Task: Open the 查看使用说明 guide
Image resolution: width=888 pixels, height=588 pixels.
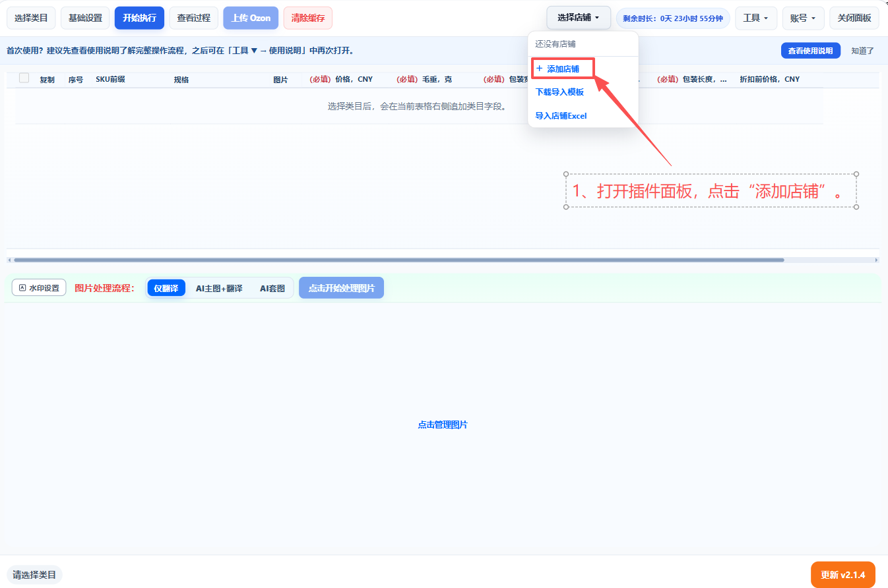Action: pyautogui.click(x=811, y=51)
